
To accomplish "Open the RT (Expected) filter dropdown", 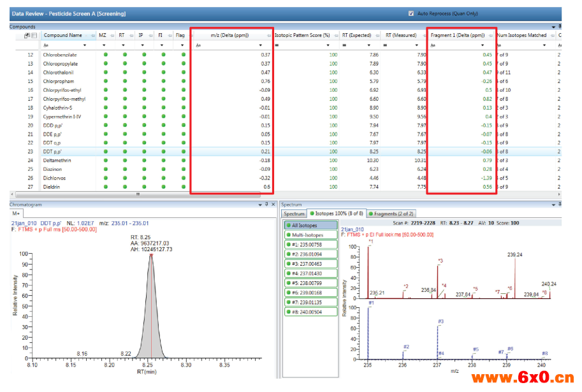I will [x=369, y=45].
